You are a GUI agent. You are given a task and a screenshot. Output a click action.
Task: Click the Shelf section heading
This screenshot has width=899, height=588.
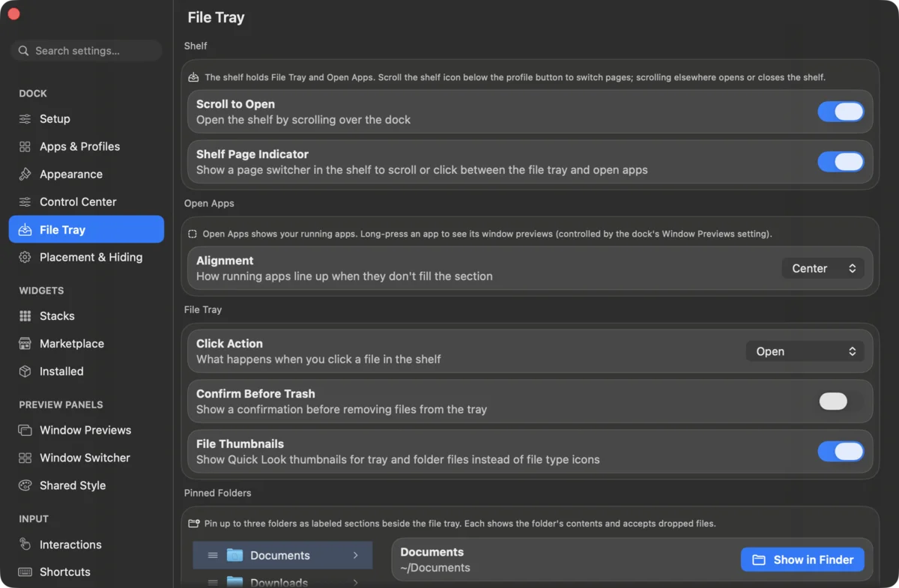(196, 46)
